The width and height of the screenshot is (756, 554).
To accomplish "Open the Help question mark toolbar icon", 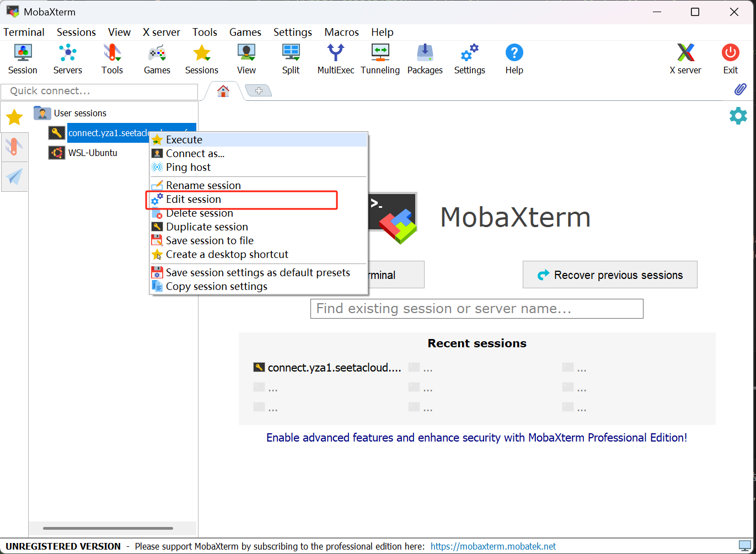I will 514,59.
